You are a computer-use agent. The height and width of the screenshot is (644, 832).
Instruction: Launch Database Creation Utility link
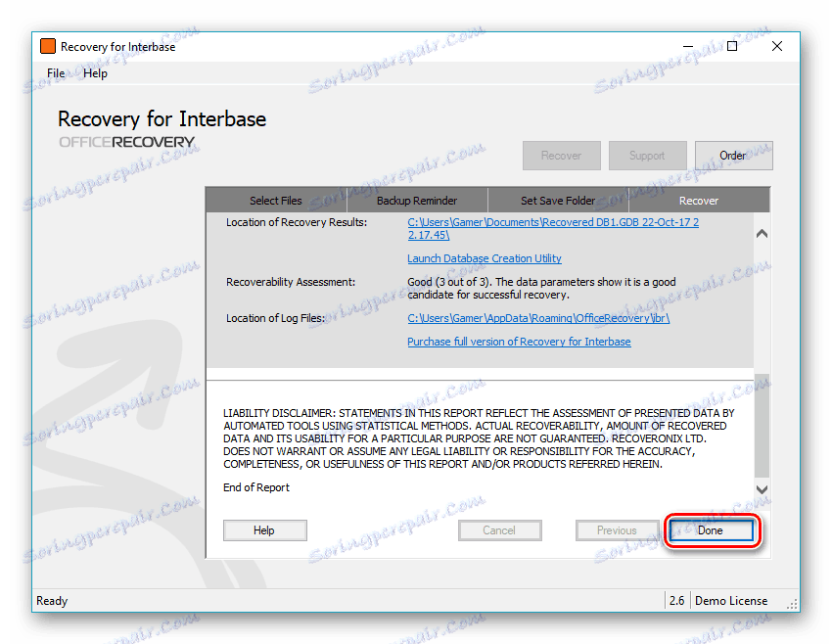(485, 258)
